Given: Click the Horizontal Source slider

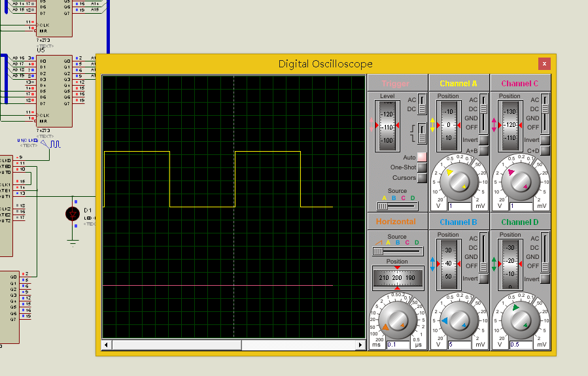Looking at the screenshot, I should (x=397, y=251).
